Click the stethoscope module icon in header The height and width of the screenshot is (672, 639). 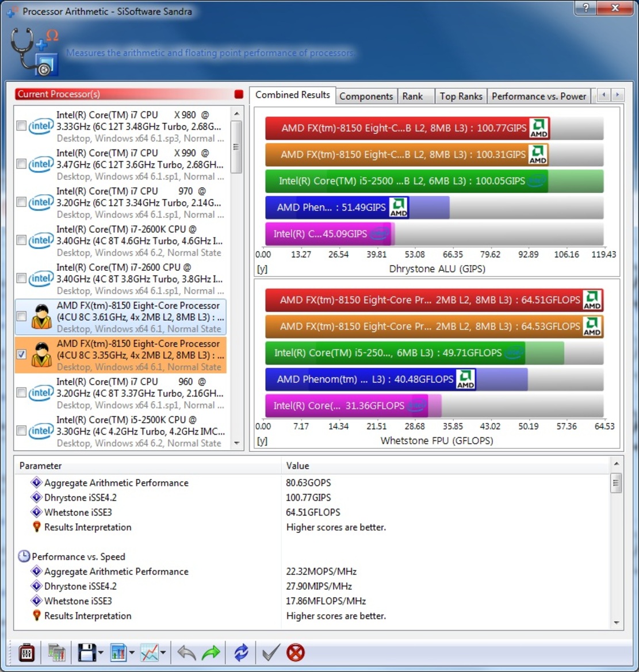(x=35, y=51)
